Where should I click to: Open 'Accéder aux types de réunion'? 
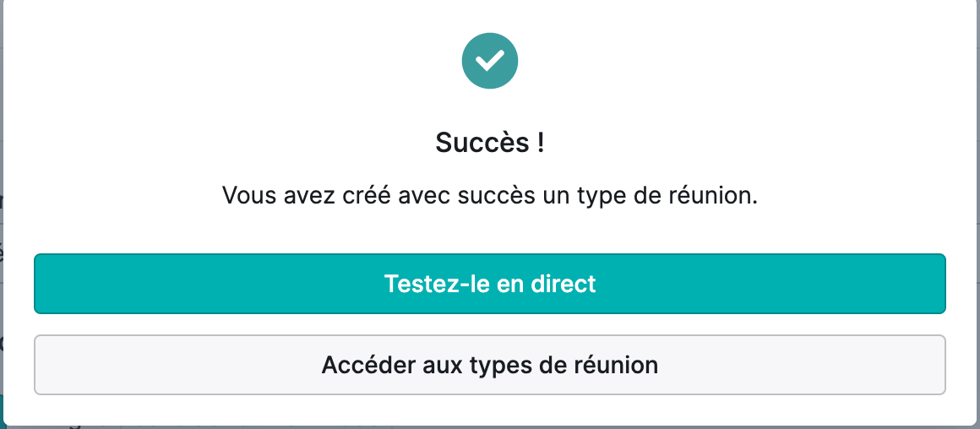click(490, 365)
